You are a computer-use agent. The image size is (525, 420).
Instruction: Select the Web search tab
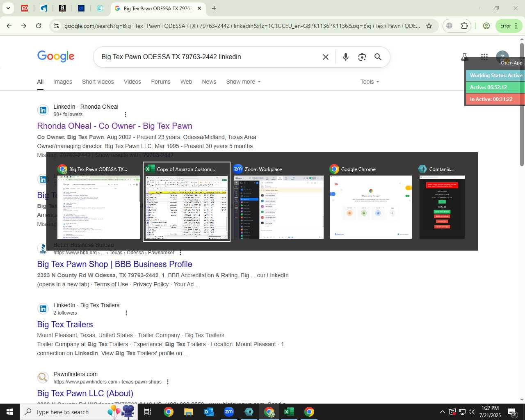[x=186, y=82]
